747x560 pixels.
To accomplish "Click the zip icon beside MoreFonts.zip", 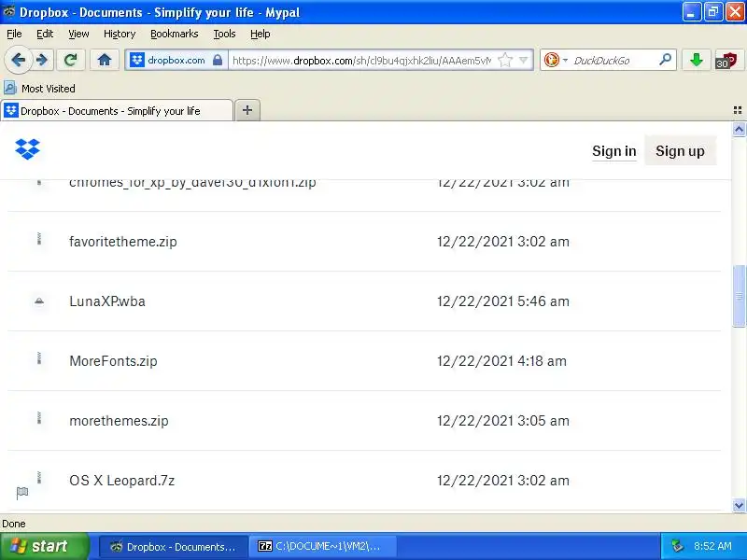I will (x=39, y=358).
